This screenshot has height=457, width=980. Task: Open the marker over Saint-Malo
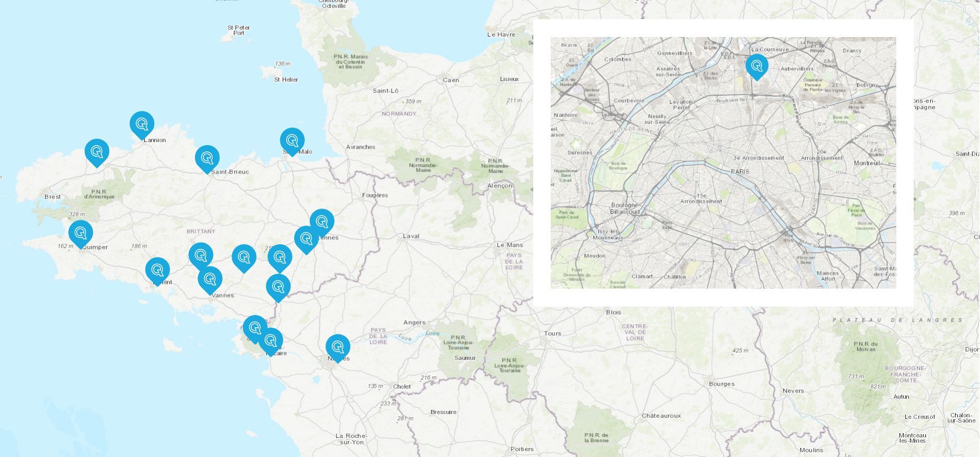click(x=292, y=141)
